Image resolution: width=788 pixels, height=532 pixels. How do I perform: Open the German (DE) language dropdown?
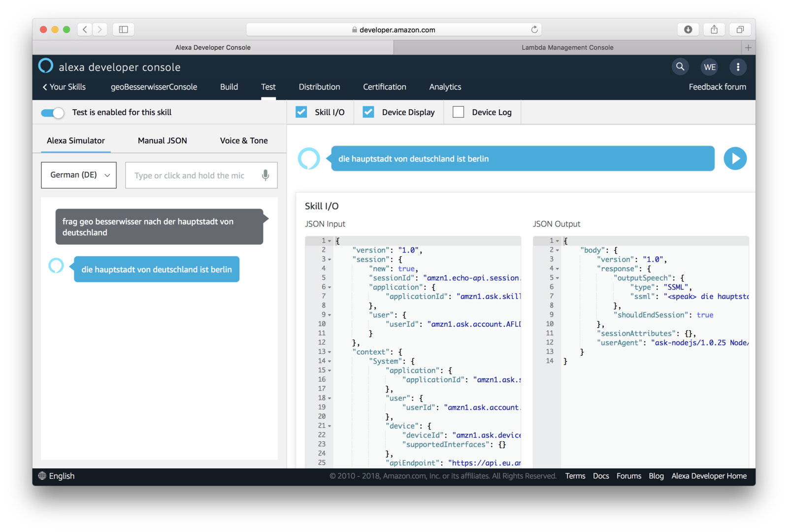click(79, 175)
